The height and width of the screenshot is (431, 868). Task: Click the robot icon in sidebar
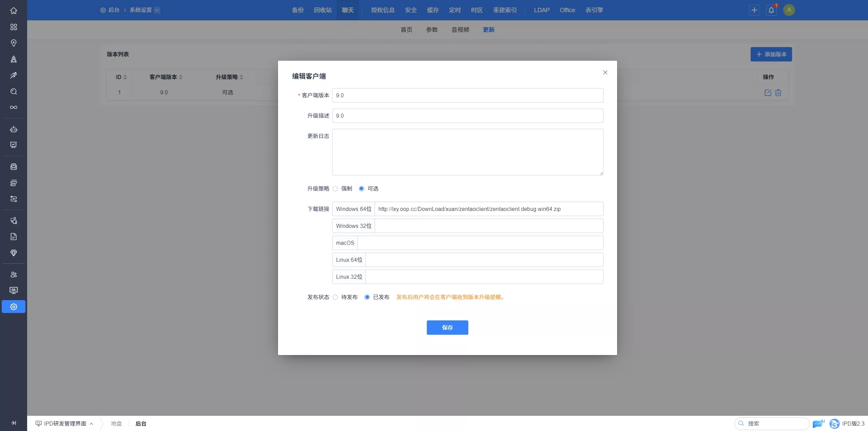click(14, 129)
